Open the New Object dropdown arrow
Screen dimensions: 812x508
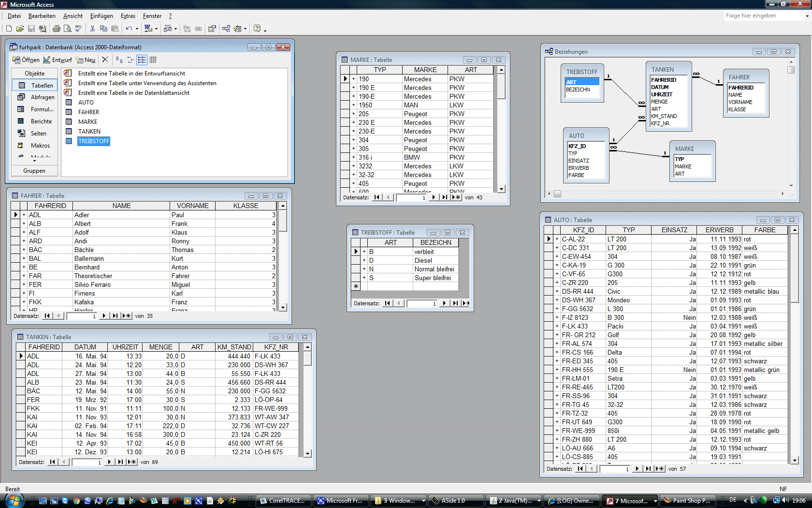245,29
